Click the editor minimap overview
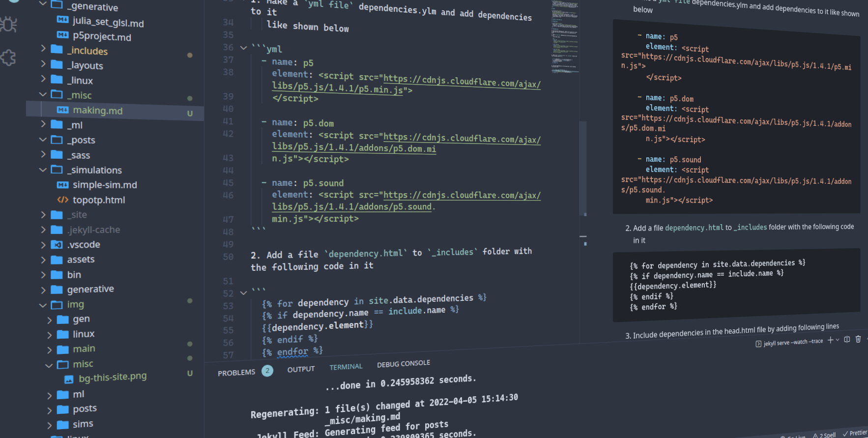Image resolution: width=868 pixels, height=438 pixels. click(564, 37)
